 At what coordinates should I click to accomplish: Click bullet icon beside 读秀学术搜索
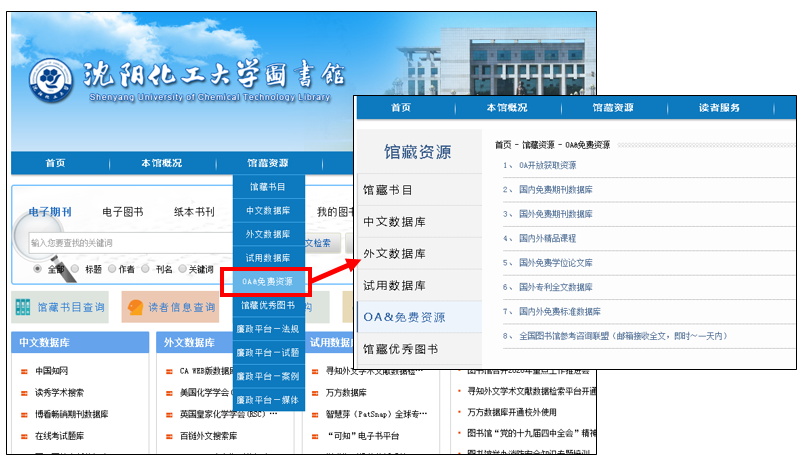pos(25,393)
